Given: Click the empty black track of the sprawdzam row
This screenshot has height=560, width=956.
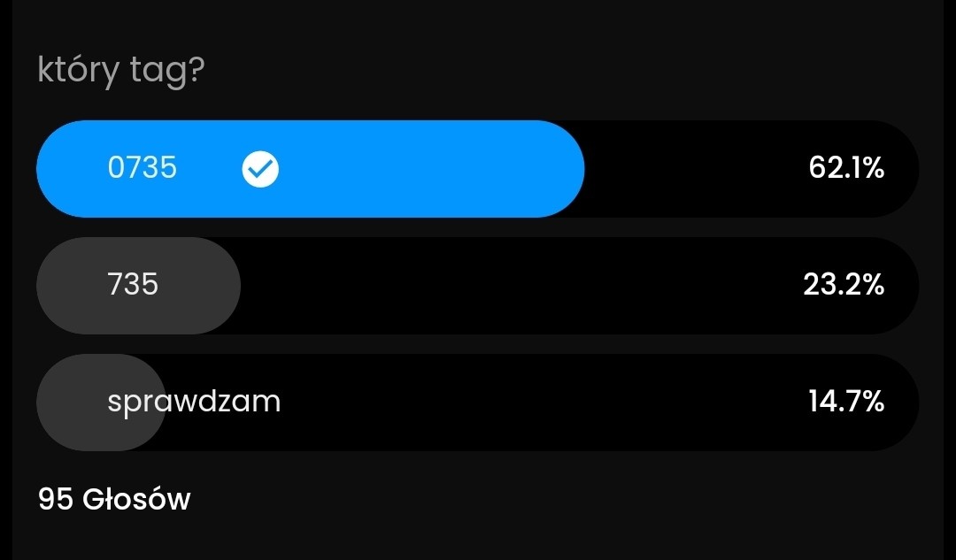Looking at the screenshot, I should click(531, 402).
